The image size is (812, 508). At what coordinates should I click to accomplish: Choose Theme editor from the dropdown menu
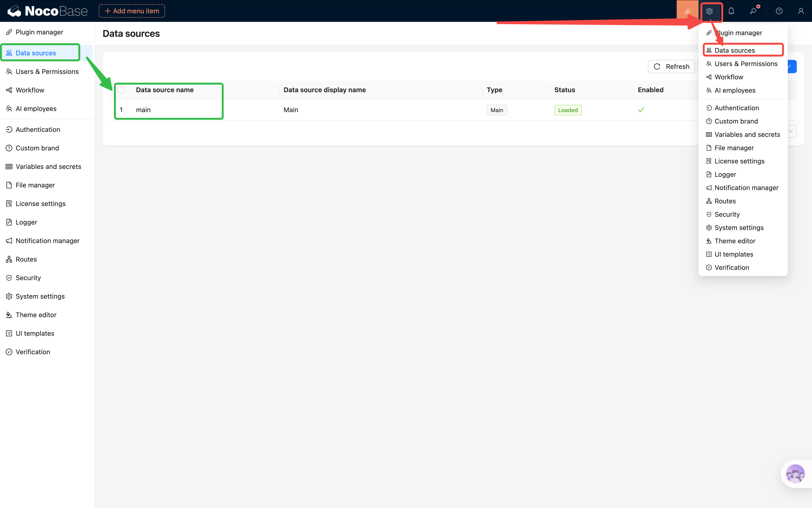coord(734,241)
